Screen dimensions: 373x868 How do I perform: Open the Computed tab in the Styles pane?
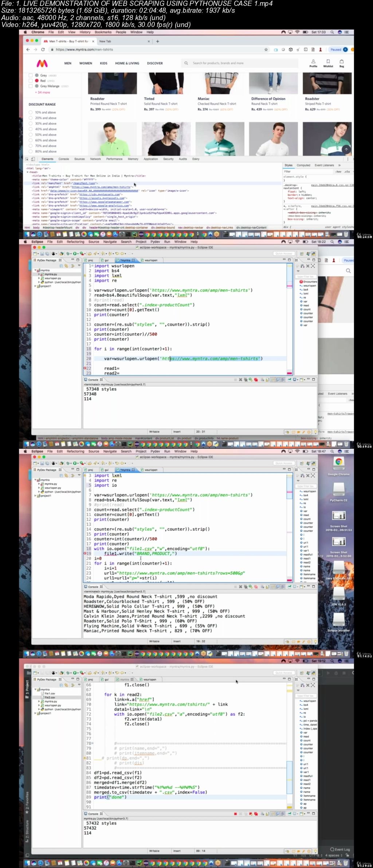pos(303,165)
